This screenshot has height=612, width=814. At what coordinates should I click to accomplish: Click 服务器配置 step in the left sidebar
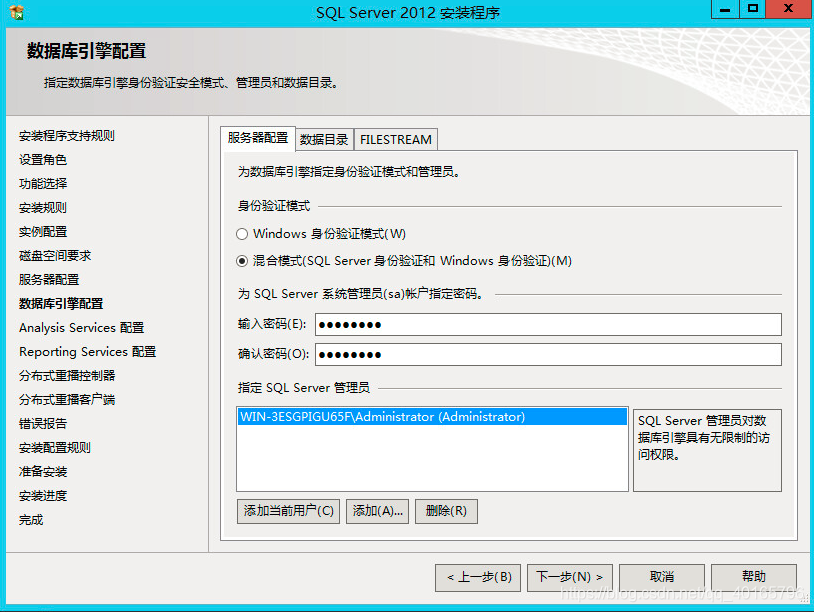pyautogui.click(x=49, y=280)
